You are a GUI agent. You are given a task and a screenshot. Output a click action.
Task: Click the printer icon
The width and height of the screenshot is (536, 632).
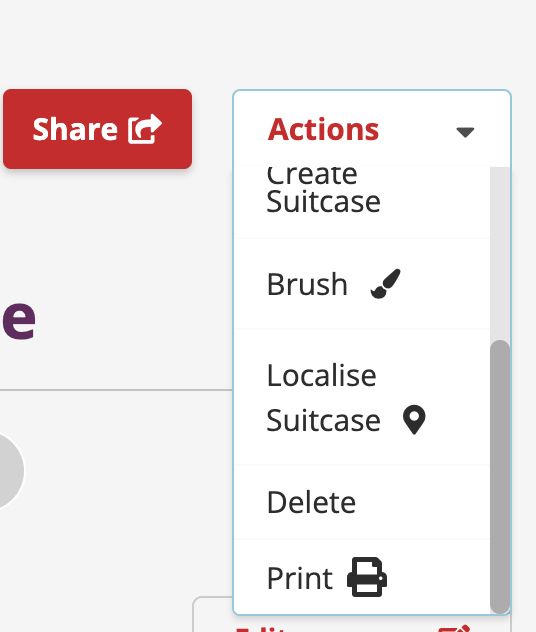pyautogui.click(x=367, y=577)
